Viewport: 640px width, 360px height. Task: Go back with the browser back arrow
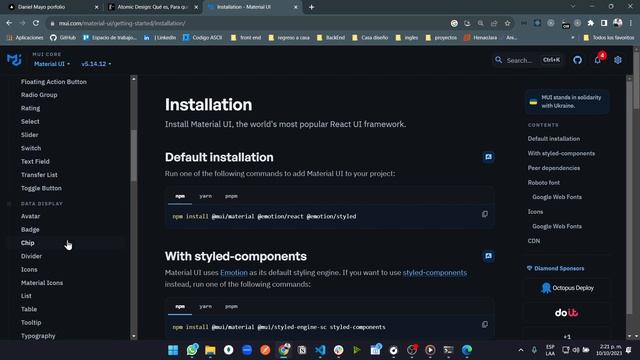click(x=9, y=23)
